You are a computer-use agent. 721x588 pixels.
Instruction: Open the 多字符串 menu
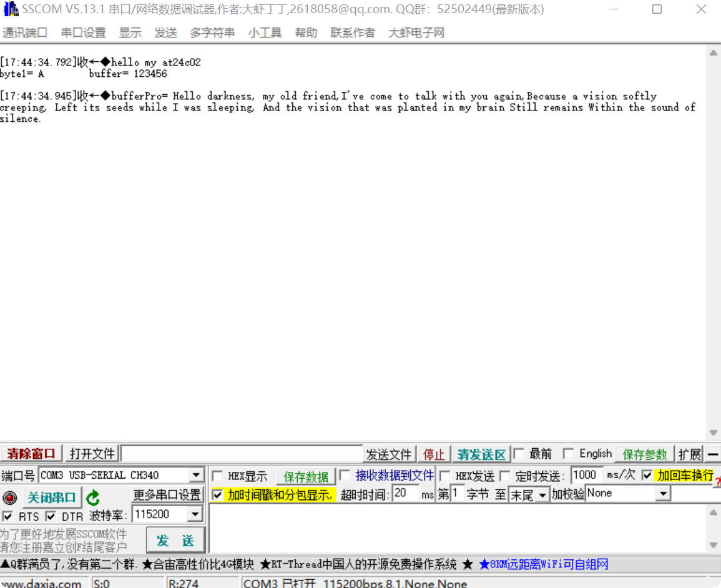(212, 32)
